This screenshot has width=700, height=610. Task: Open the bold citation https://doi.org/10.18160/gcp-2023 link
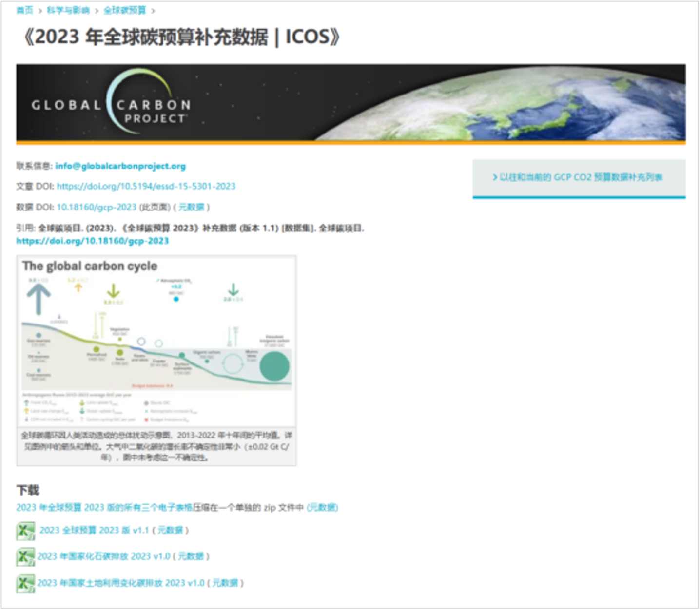92,241
